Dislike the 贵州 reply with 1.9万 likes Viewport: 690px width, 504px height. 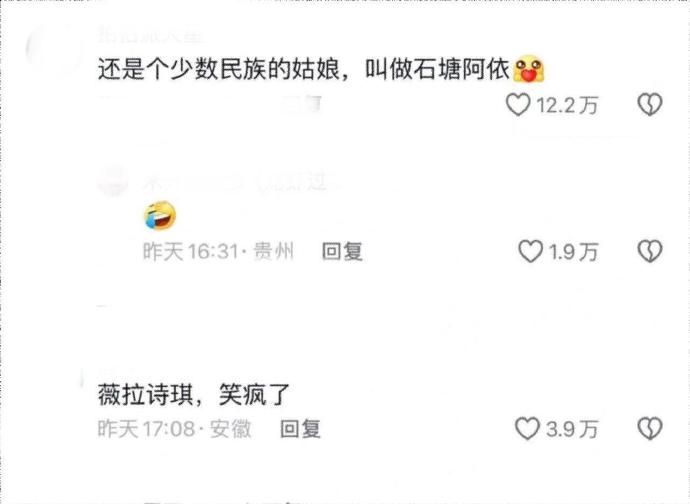coord(650,251)
